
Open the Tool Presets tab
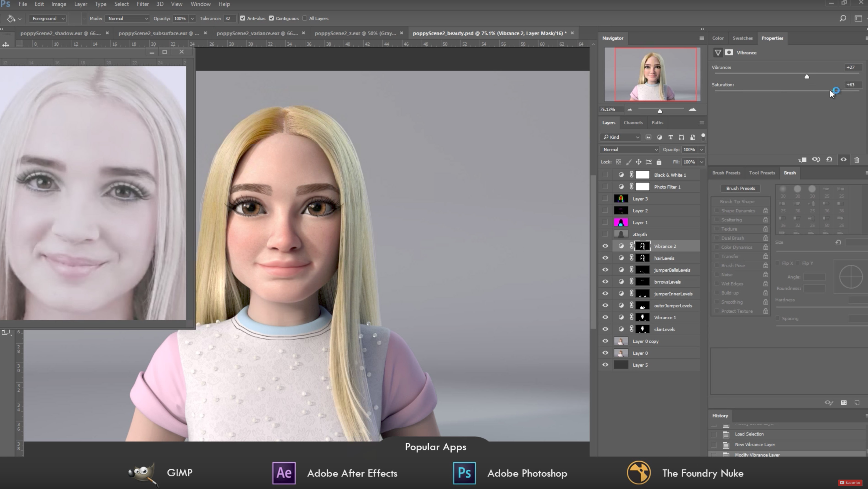coord(762,173)
